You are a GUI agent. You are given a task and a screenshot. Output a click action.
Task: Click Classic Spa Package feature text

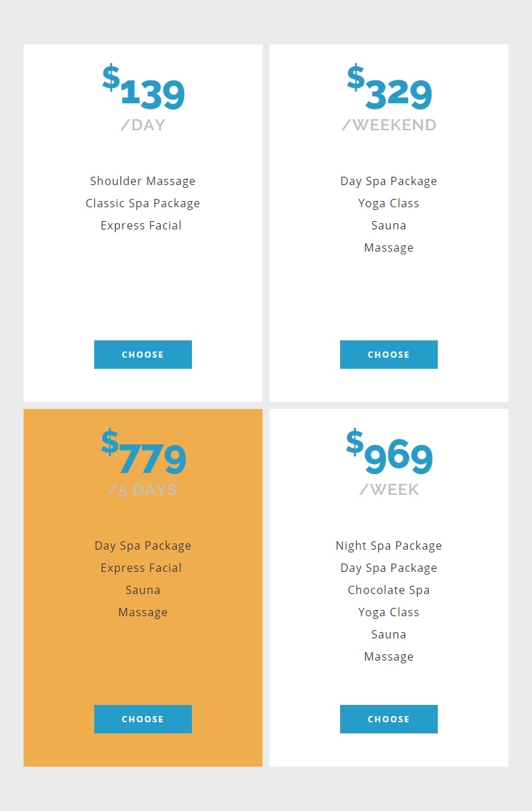(x=143, y=203)
